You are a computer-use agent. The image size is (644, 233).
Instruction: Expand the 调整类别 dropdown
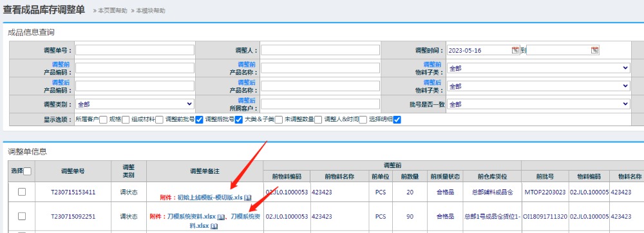pyautogui.click(x=135, y=104)
